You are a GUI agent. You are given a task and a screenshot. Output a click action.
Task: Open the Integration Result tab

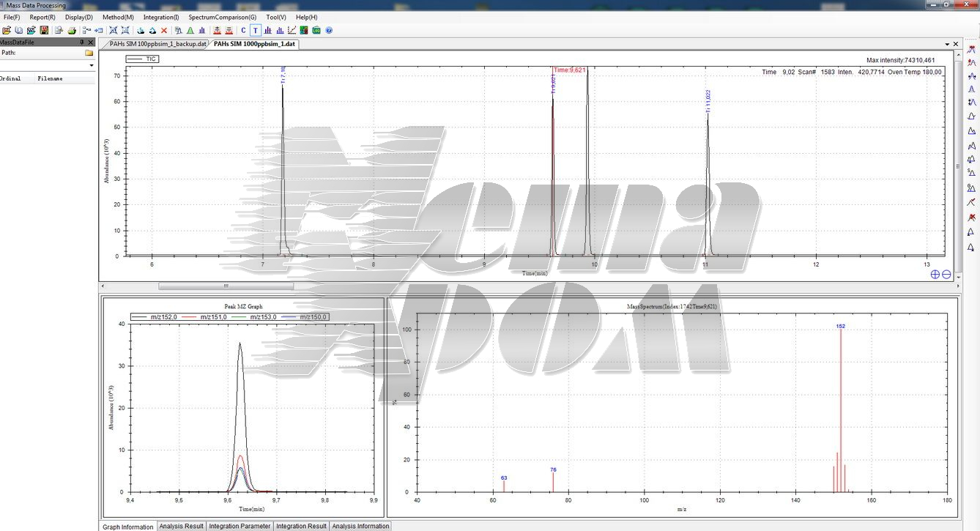pos(301,526)
